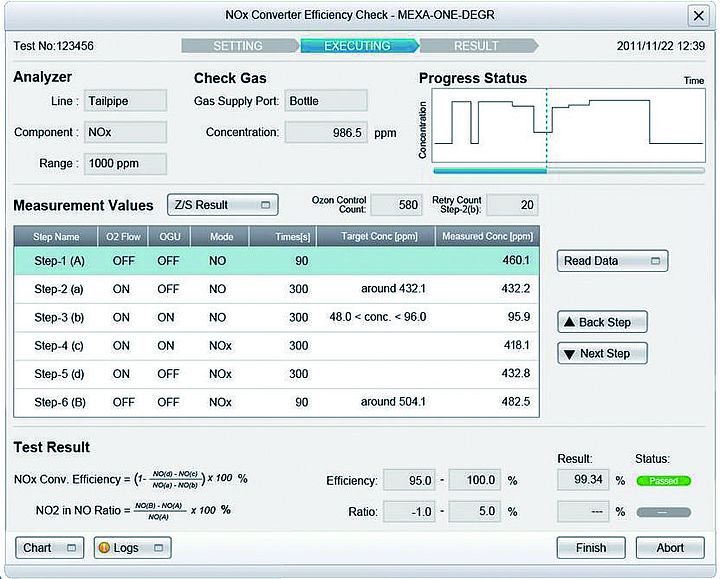Click the Component field showing NOx
Image resolution: width=720 pixels, height=579 pixels.
pyautogui.click(x=125, y=132)
